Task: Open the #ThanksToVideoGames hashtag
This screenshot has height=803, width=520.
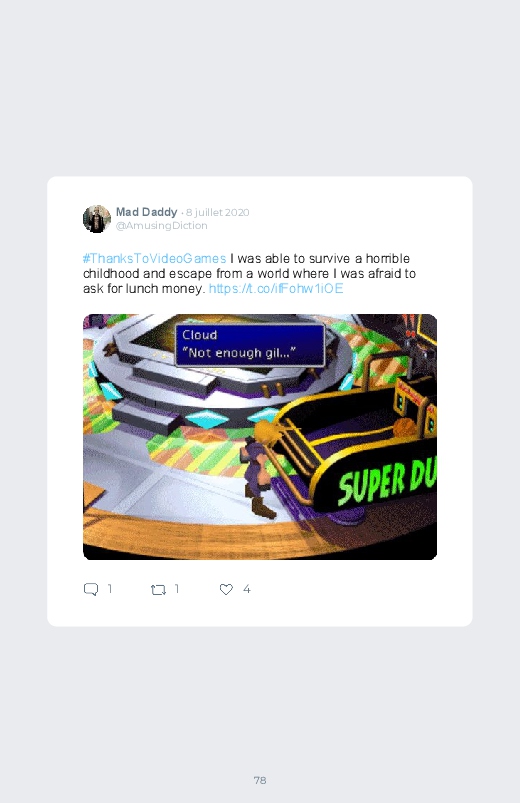Action: coord(154,259)
